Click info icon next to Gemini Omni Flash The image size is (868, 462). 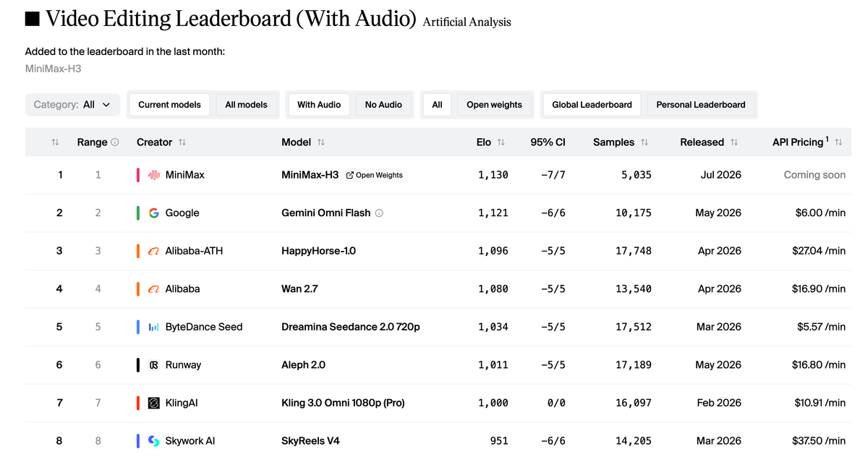(379, 213)
